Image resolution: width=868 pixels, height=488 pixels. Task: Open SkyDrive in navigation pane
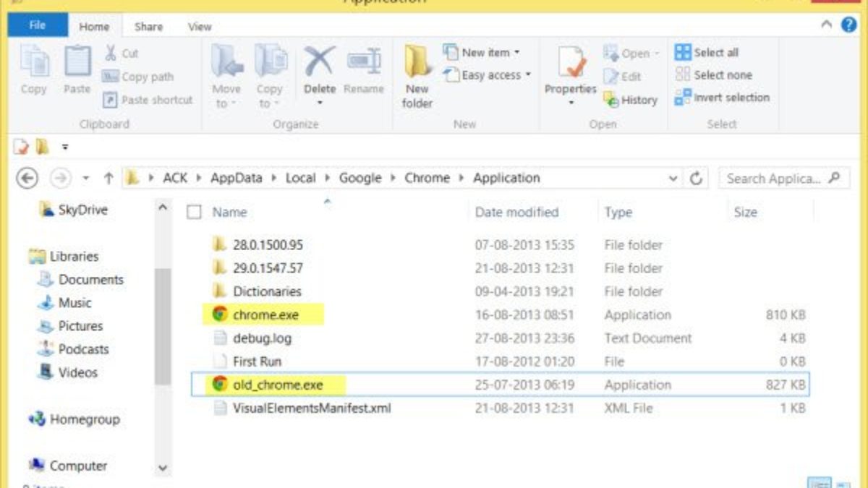pos(74,210)
